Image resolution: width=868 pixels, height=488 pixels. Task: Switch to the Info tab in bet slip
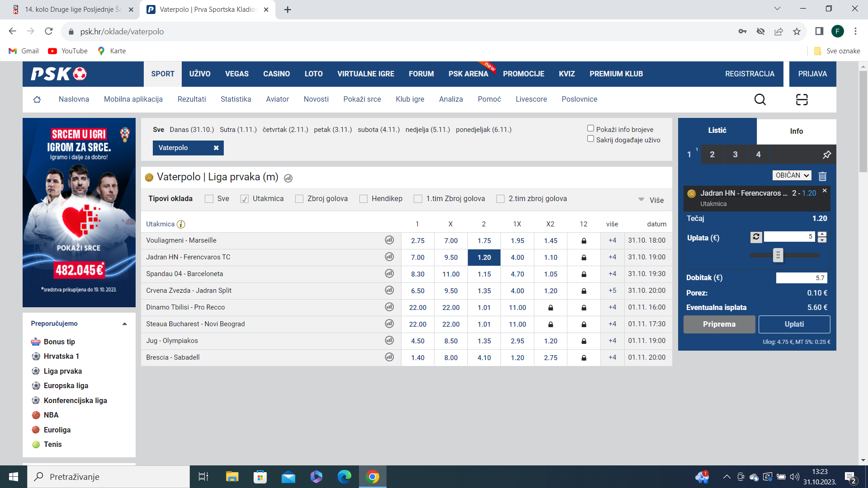pos(796,131)
